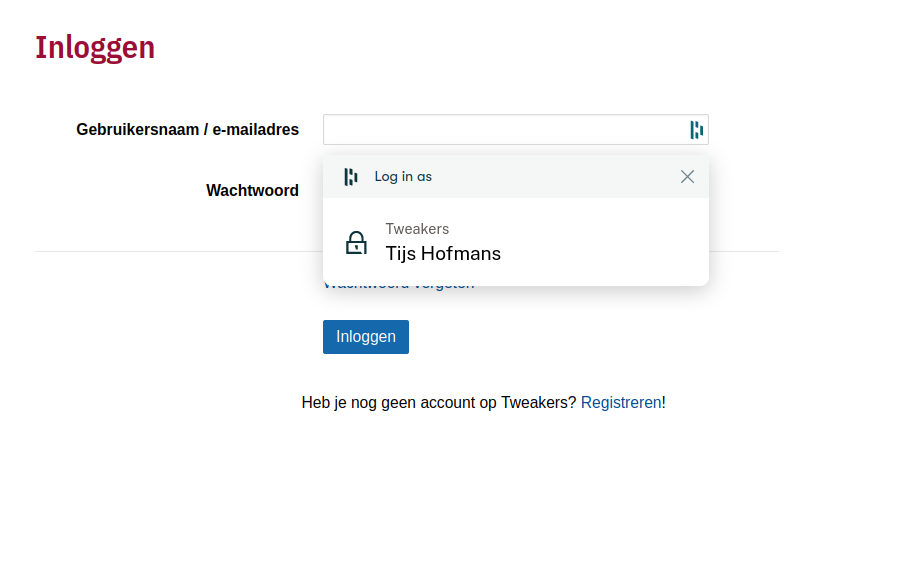
Task: Close the Log in as popup
Action: 687,177
